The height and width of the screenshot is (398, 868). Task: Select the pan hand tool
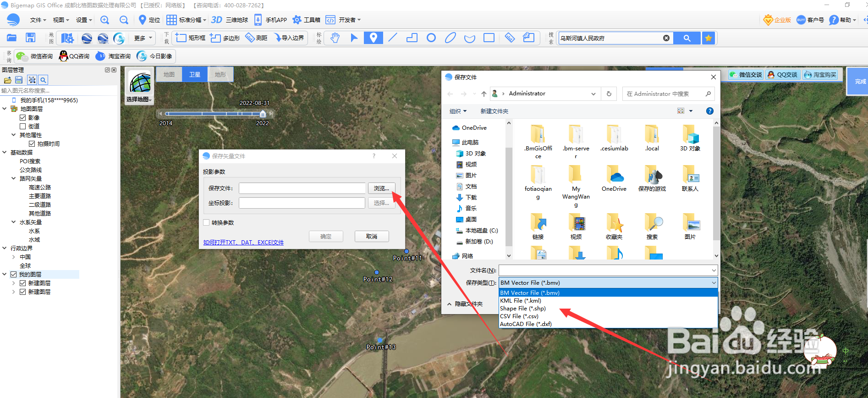tap(335, 38)
